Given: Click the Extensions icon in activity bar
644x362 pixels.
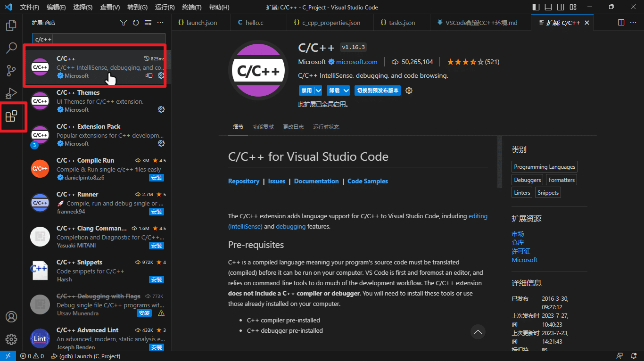Looking at the screenshot, I should click(x=11, y=116).
